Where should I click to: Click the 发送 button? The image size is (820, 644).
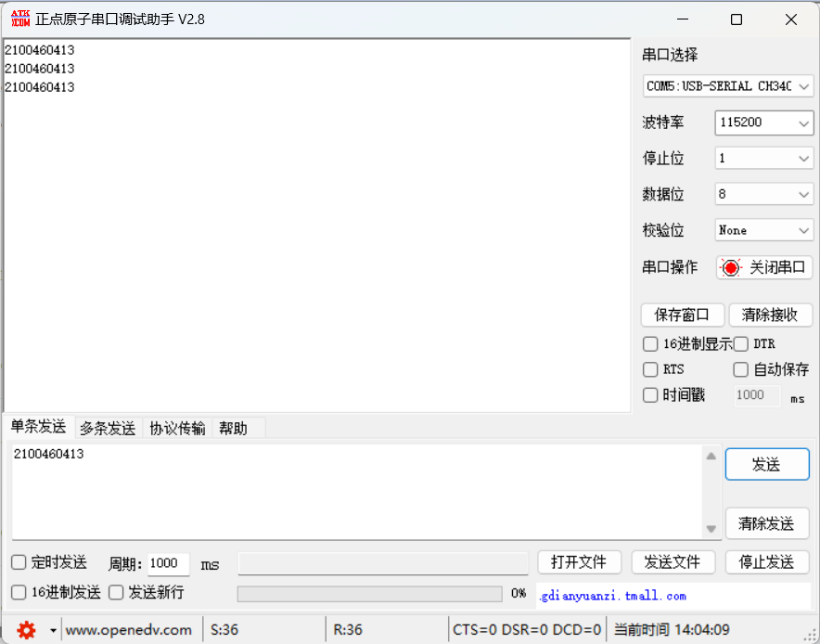pos(767,465)
